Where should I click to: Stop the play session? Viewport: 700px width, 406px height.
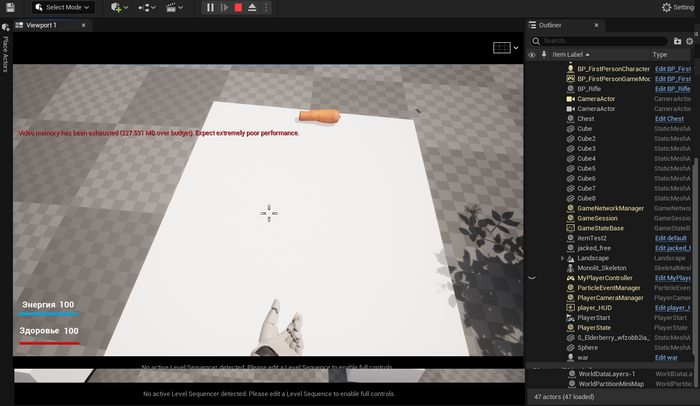[x=238, y=7]
